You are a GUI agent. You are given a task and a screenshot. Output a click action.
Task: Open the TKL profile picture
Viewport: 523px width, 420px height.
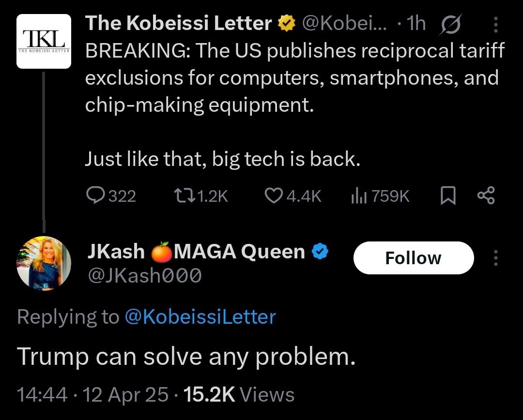coord(44,41)
